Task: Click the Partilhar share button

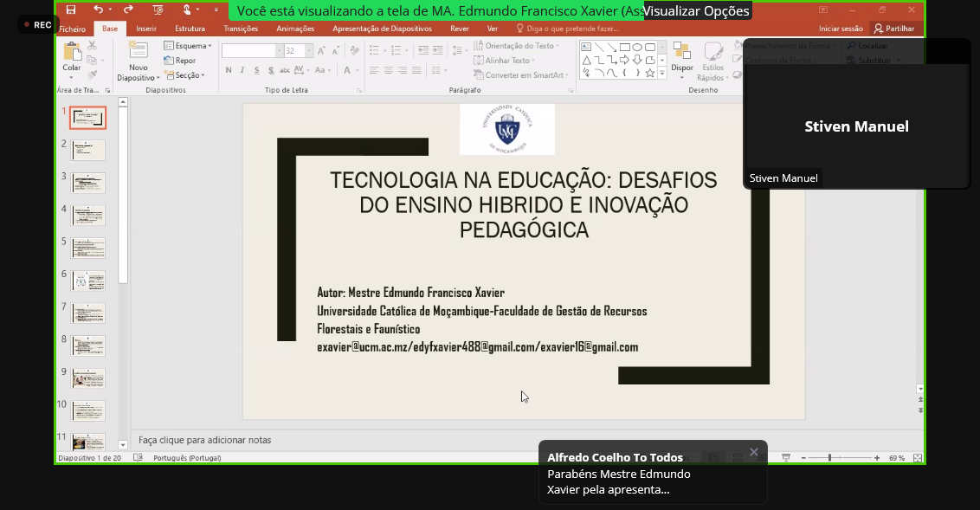Action: [x=894, y=29]
